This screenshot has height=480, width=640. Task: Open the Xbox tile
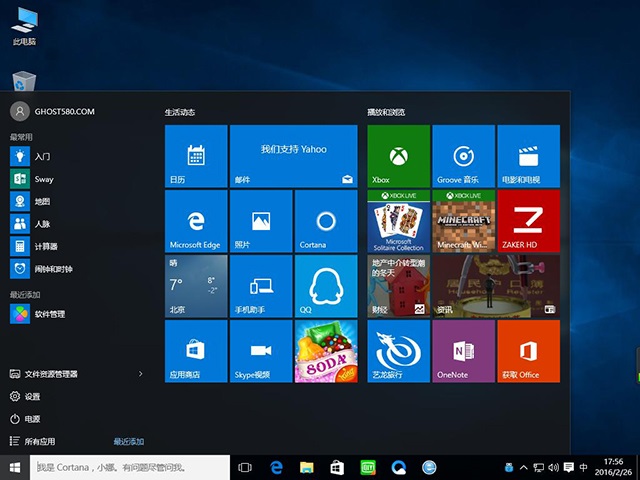(x=398, y=155)
